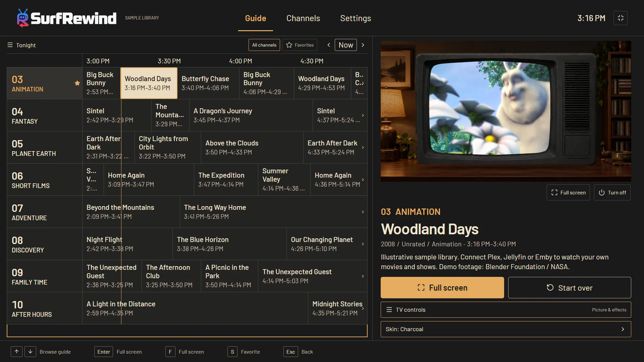
Task: Click the Esc Back key hint
Action: click(298, 352)
